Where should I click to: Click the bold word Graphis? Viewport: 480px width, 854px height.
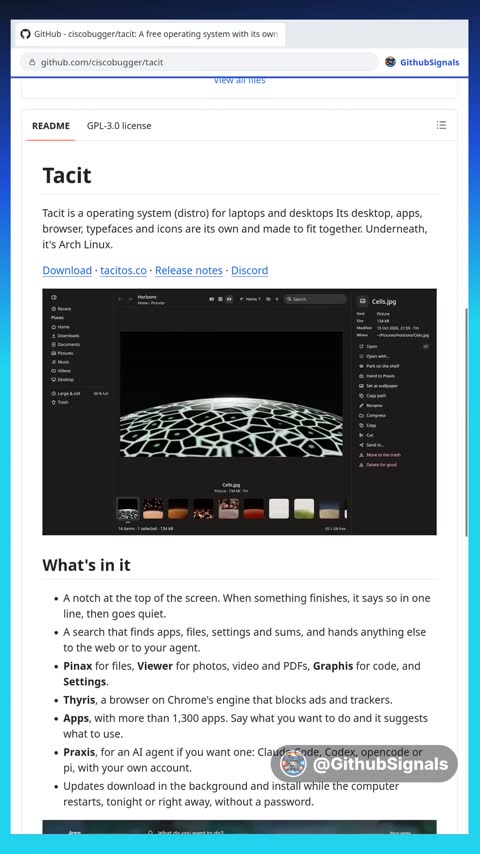(x=333, y=666)
